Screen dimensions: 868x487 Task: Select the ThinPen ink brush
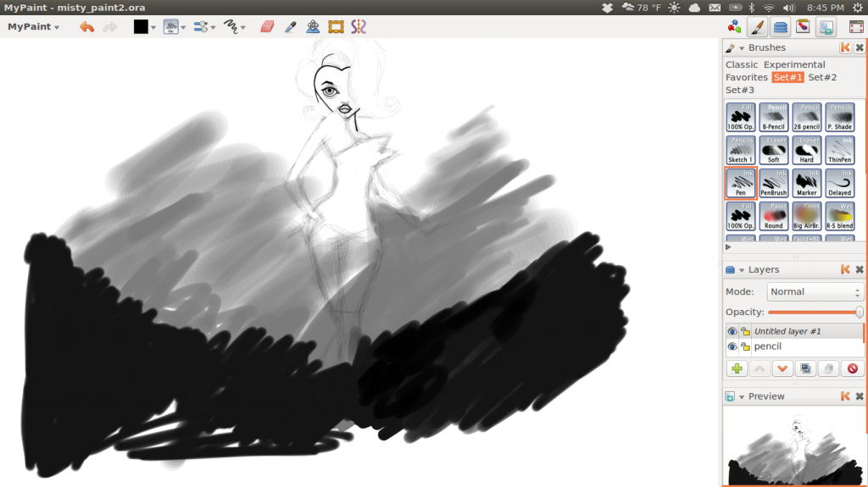[x=840, y=150]
